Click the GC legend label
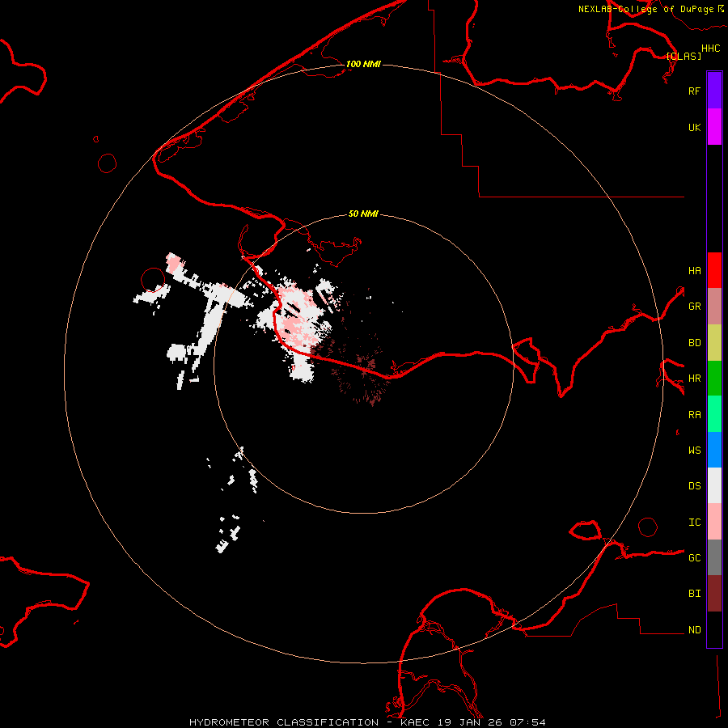The height and width of the screenshot is (728, 728). [694, 558]
